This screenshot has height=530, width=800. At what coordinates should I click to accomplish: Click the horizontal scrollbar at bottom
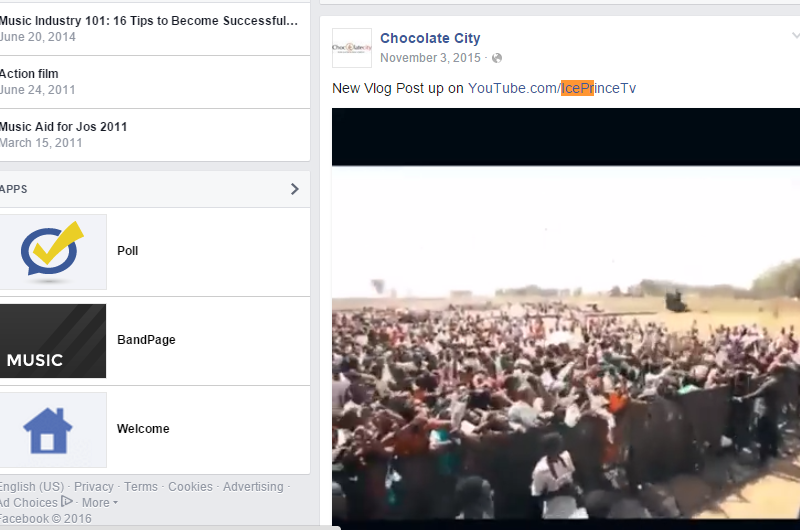coord(170,528)
